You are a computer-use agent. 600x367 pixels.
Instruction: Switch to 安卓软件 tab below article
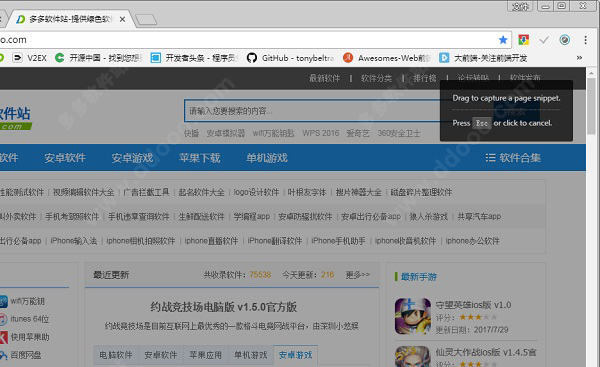pyautogui.click(x=161, y=355)
